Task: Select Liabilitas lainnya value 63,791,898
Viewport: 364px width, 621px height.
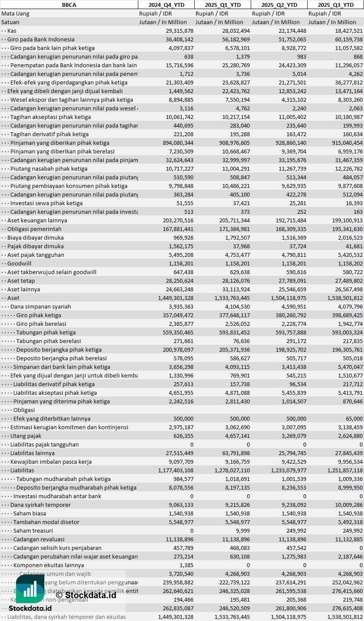Action: [236, 453]
